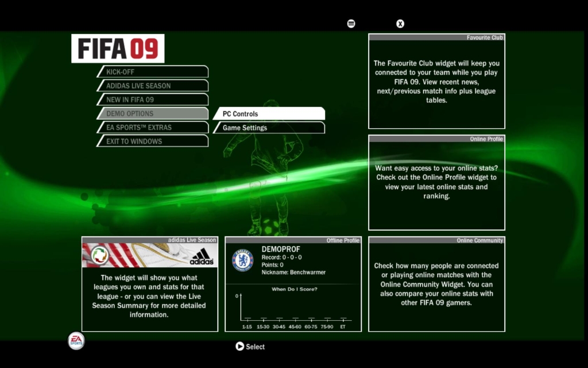Click the Select prompt label
Screen dimensions: 588x368
[256, 347]
